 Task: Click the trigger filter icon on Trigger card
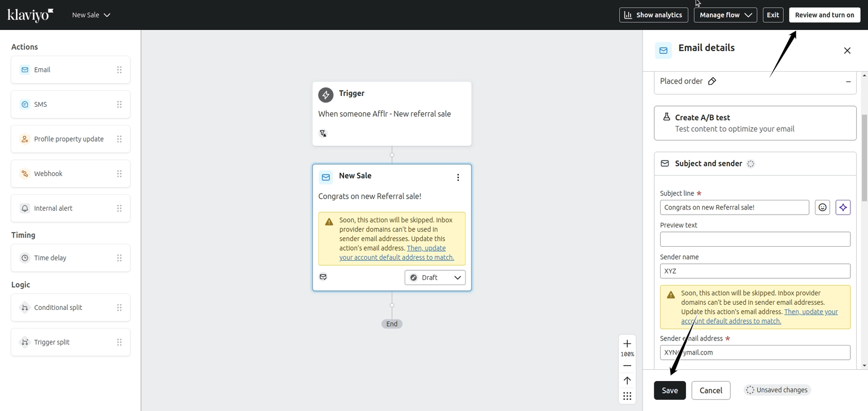[x=323, y=133]
